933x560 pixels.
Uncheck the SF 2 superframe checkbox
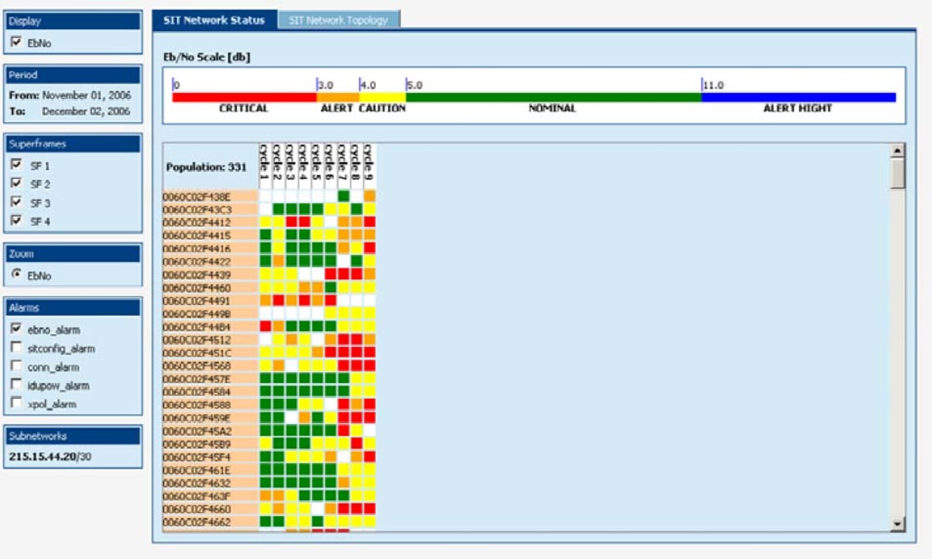coord(16,183)
